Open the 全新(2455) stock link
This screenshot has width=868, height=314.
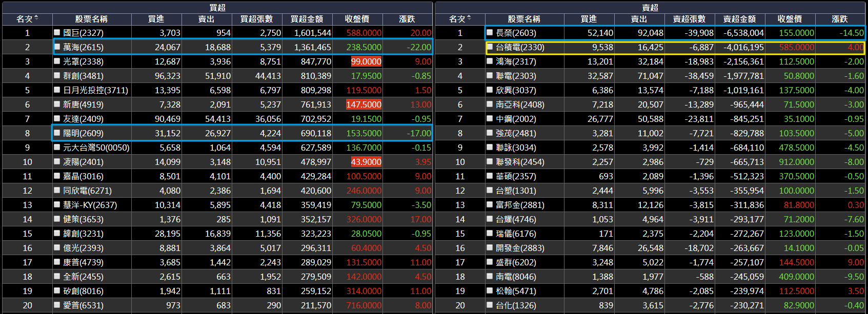click(x=83, y=277)
